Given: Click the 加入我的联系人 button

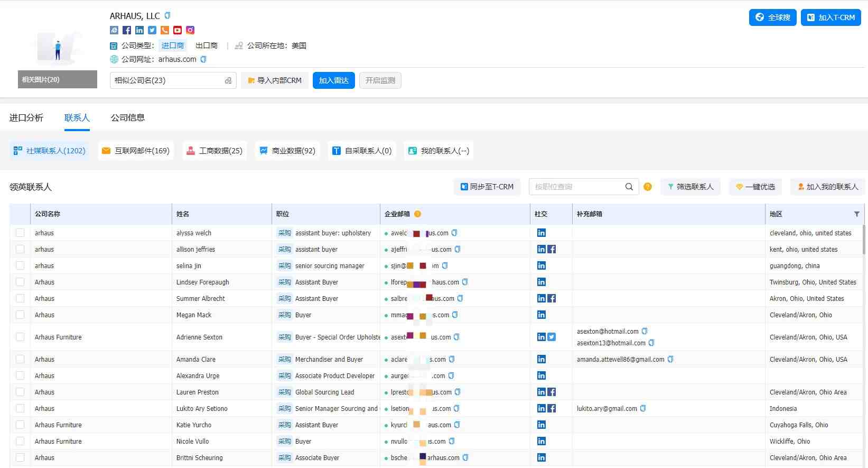Looking at the screenshot, I should (x=828, y=187).
